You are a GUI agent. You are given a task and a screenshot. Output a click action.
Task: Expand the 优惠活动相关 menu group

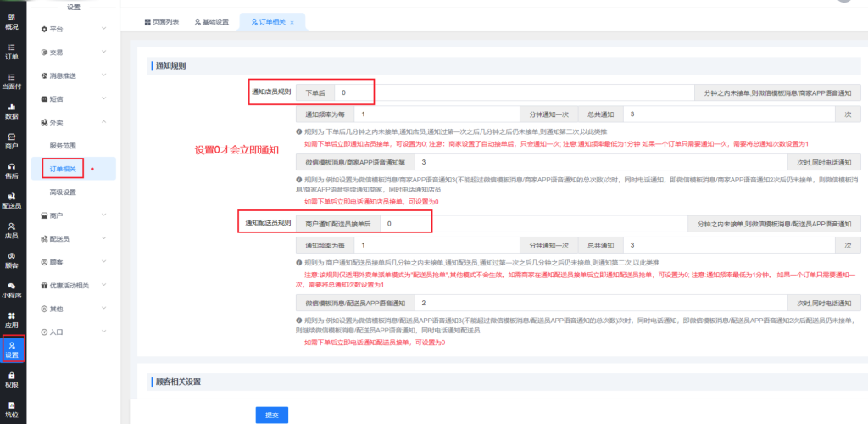pyautogui.click(x=72, y=286)
